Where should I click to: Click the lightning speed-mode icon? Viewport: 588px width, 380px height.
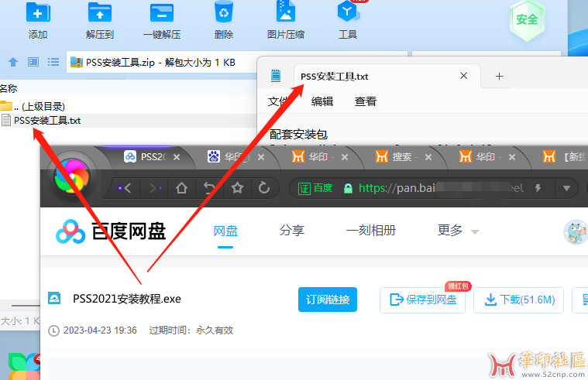point(538,188)
